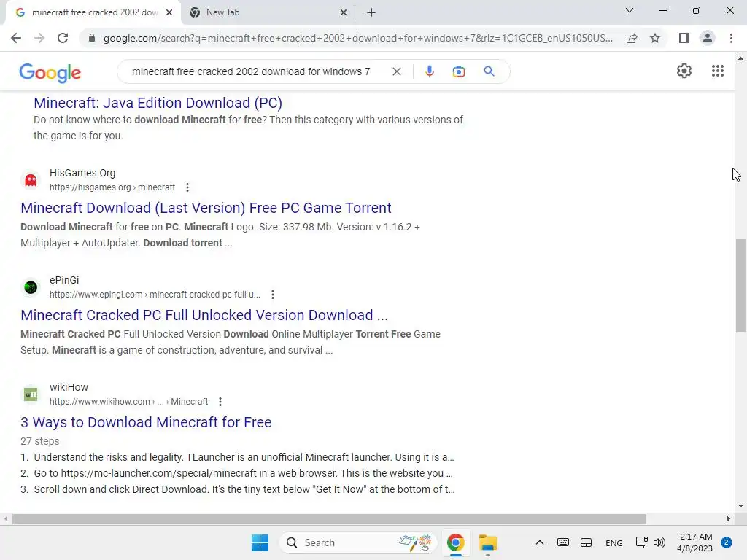The height and width of the screenshot is (560, 747).
Task: Bookmark this page with the star icon
Action: coord(655,38)
